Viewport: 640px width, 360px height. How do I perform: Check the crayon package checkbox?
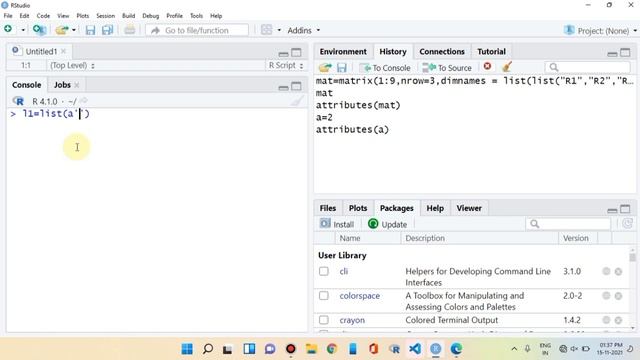click(324, 320)
